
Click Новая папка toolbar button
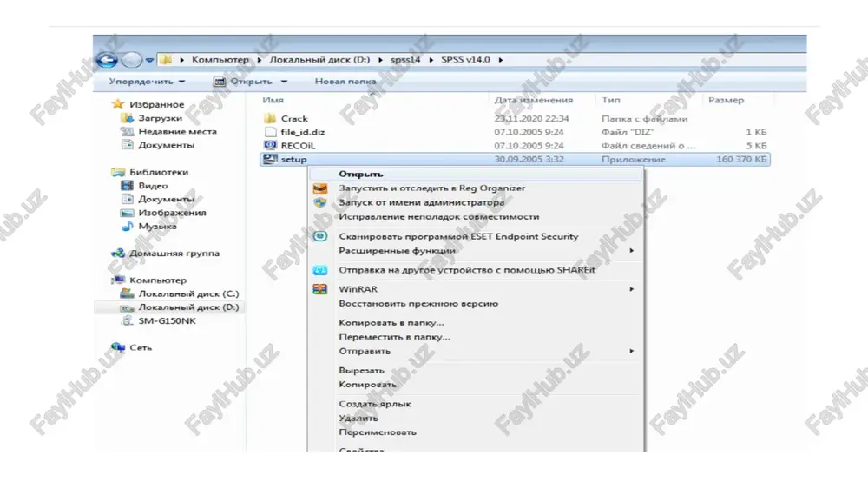[x=345, y=82]
